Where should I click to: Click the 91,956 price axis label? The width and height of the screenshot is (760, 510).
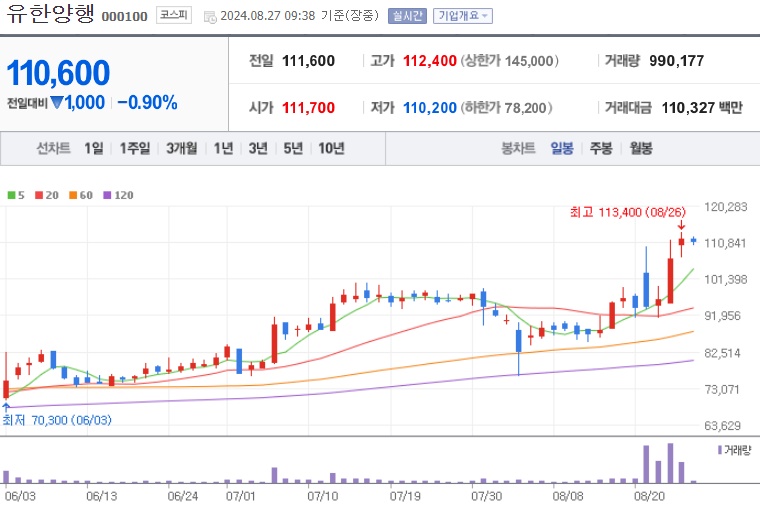(722, 316)
